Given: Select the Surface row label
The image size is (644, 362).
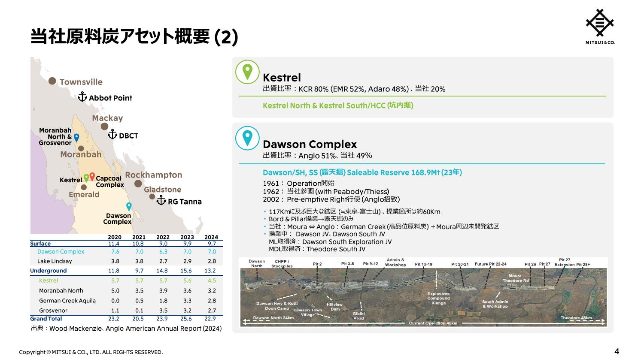Looking at the screenshot, I should click(40, 244).
